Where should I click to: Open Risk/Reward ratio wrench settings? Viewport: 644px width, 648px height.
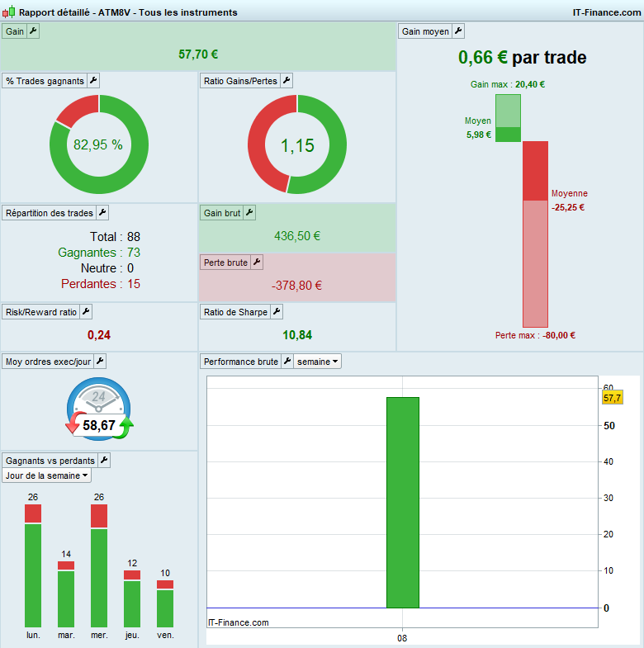tap(86, 312)
